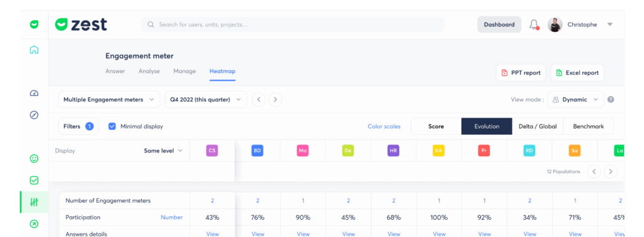644x237 pixels.
Task: Click the notification bell icon
Action: [534, 24]
